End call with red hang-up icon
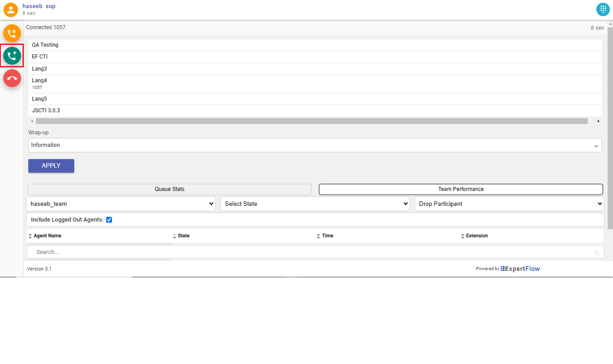This screenshot has height=364, width=613. coord(12,78)
